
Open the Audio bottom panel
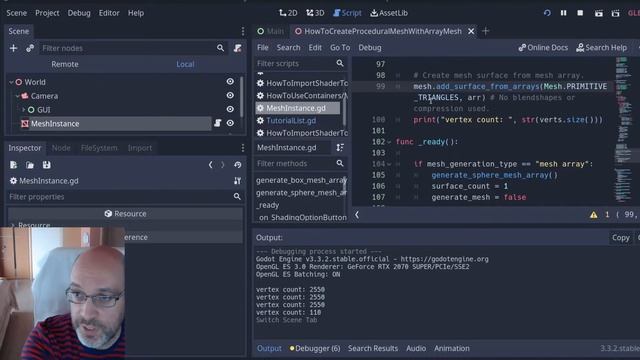pyautogui.click(x=416, y=349)
